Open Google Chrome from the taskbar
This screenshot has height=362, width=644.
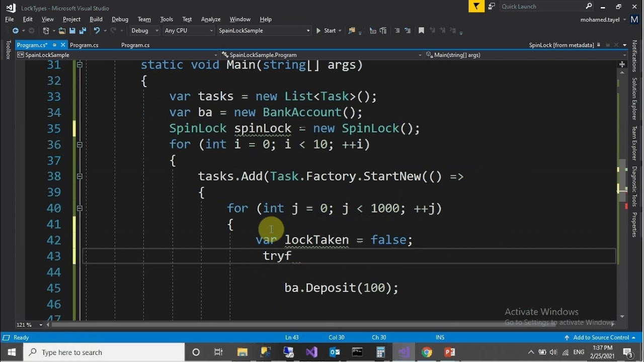pos(427,352)
